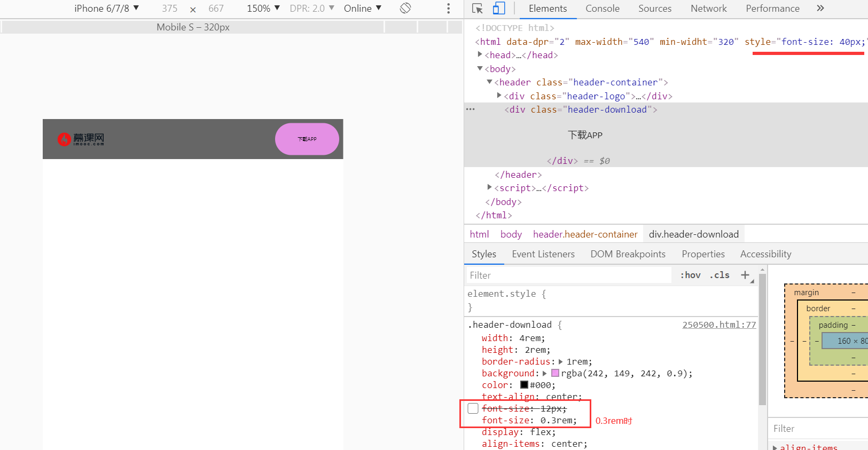
Task: Show more DevTools tabs chevron
Action: tap(820, 8)
